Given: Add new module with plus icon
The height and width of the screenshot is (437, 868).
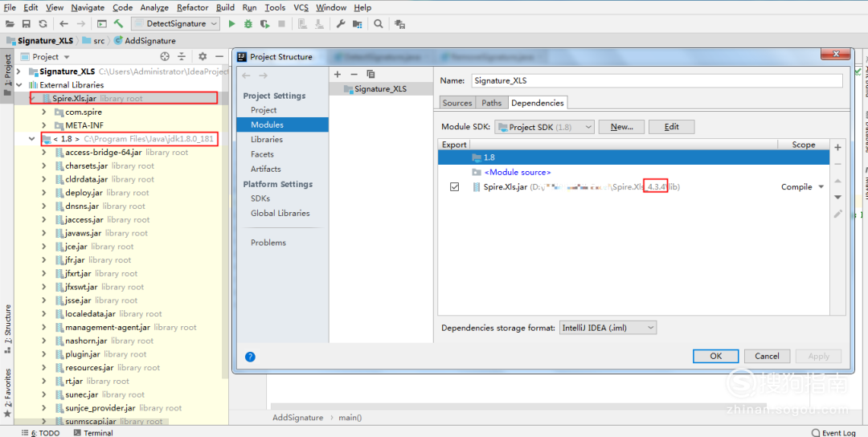Looking at the screenshot, I should [338, 74].
